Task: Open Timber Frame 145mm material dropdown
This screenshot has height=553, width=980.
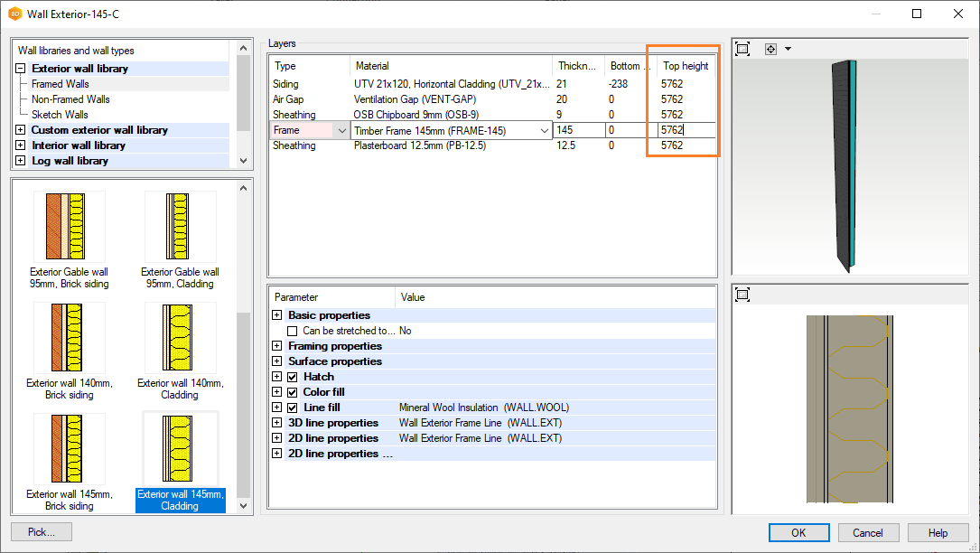Action: click(545, 131)
